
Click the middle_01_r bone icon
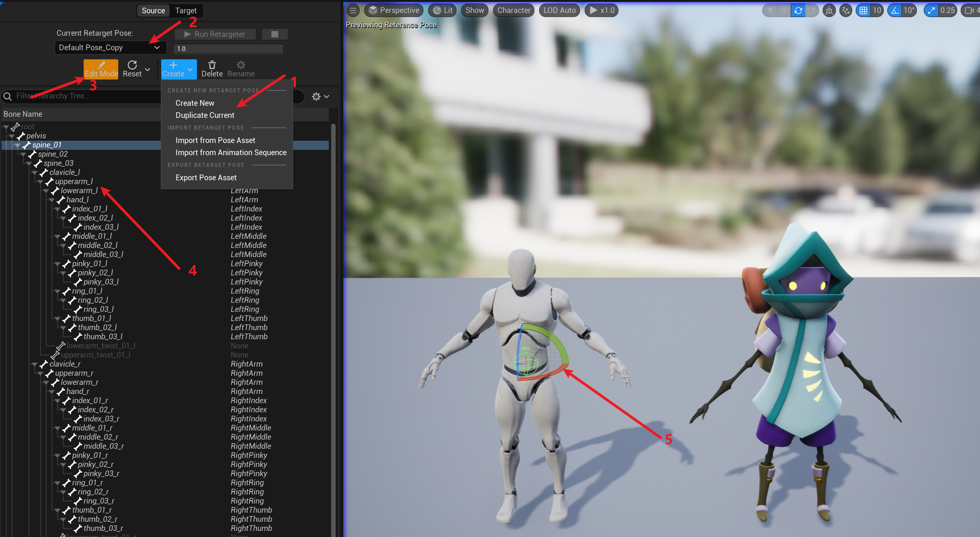pyautogui.click(x=67, y=428)
